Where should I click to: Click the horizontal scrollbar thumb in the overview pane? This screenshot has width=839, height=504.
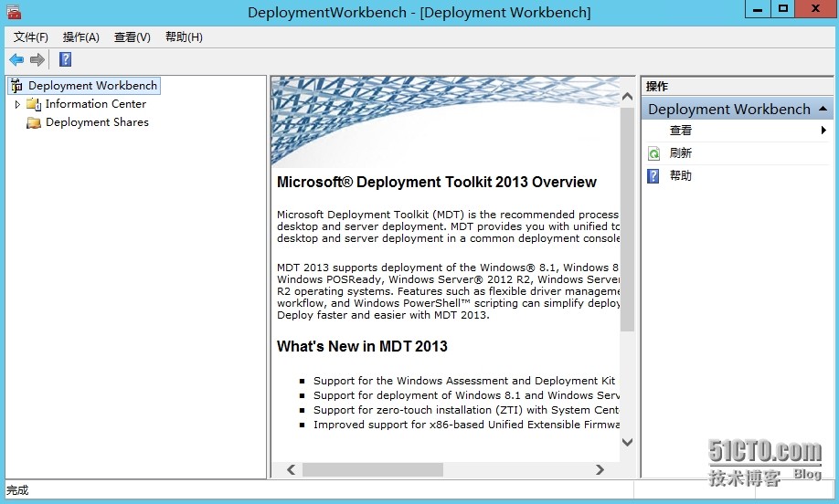pyautogui.click(x=372, y=470)
